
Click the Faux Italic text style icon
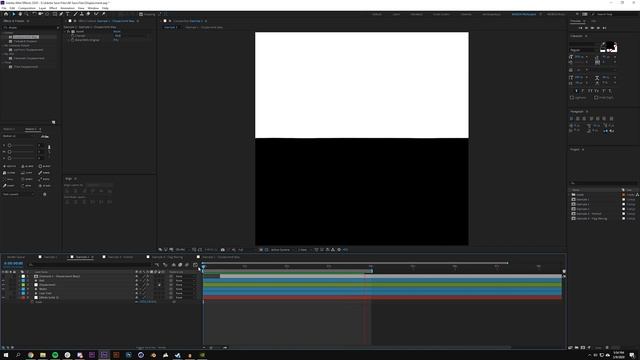583,91
